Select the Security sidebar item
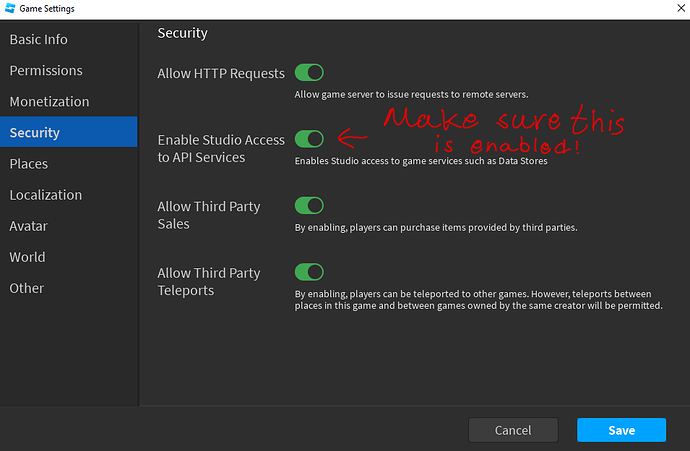The image size is (690, 451). tap(69, 132)
